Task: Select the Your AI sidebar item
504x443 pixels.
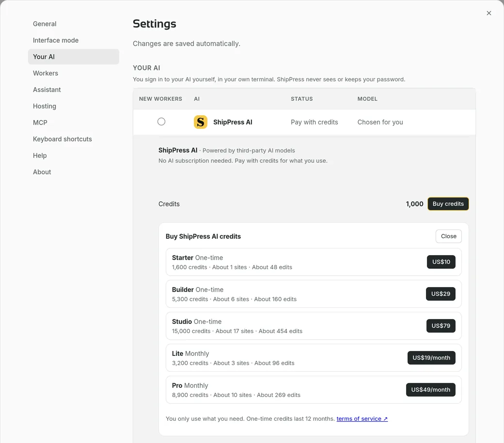Action: (73, 57)
